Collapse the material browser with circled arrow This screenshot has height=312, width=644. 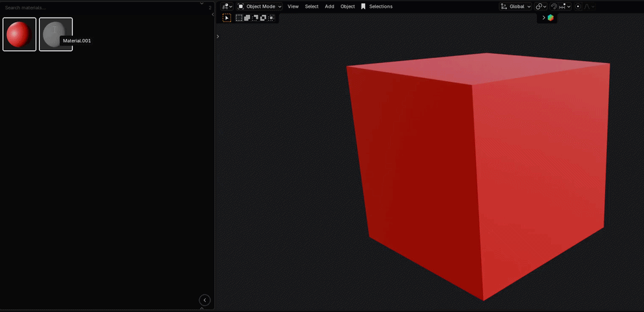[204, 300]
